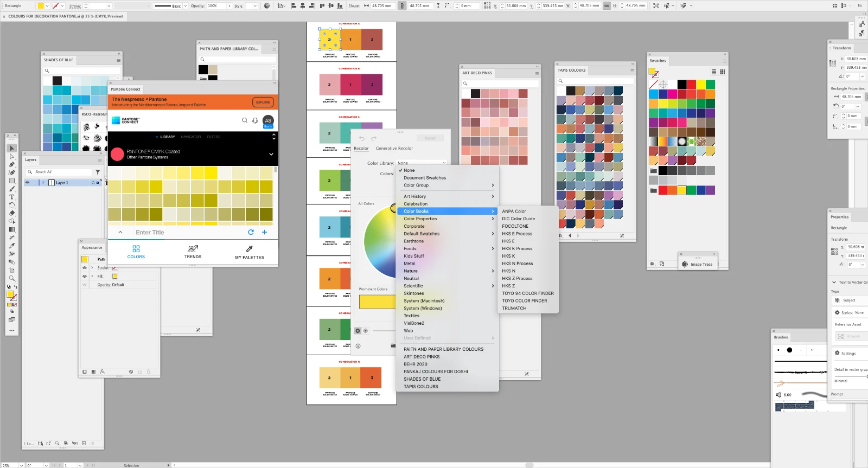This screenshot has height=468, width=868.
Task: Click the Recolor Artwork globe icon
Action: pyautogui.click(x=266, y=5)
